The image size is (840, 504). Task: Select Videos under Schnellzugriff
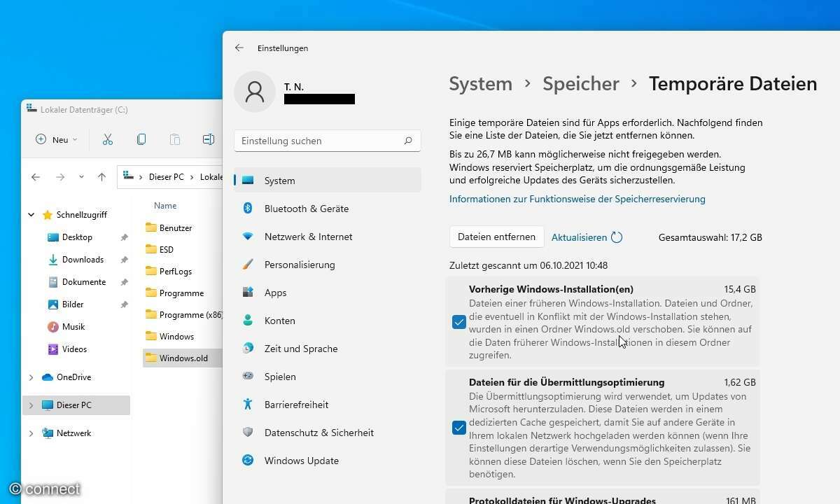[74, 349]
